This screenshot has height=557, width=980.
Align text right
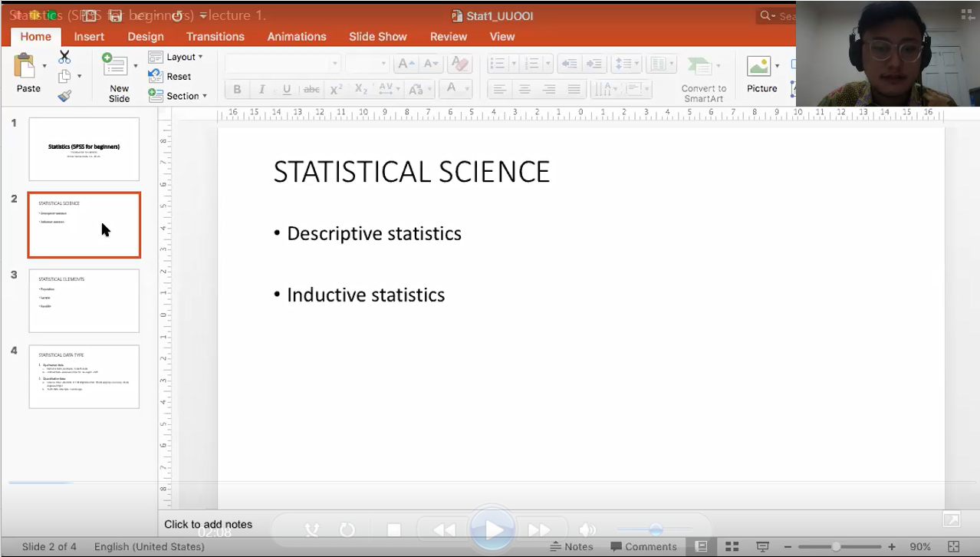tap(549, 89)
